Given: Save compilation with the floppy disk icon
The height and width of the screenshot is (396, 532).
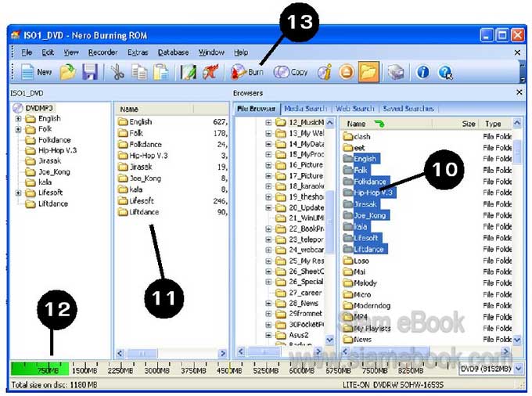Looking at the screenshot, I should click(90, 72).
